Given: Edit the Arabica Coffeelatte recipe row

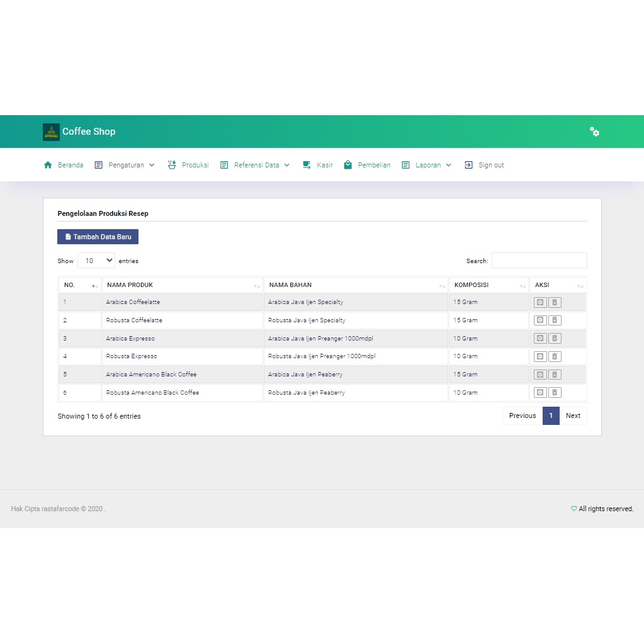Looking at the screenshot, I should 540,302.
